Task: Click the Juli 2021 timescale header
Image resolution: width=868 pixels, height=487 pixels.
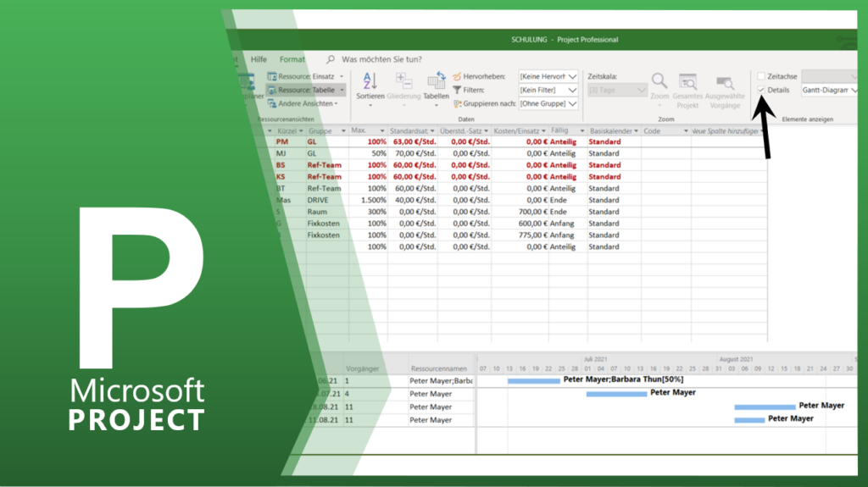Action: (x=595, y=359)
